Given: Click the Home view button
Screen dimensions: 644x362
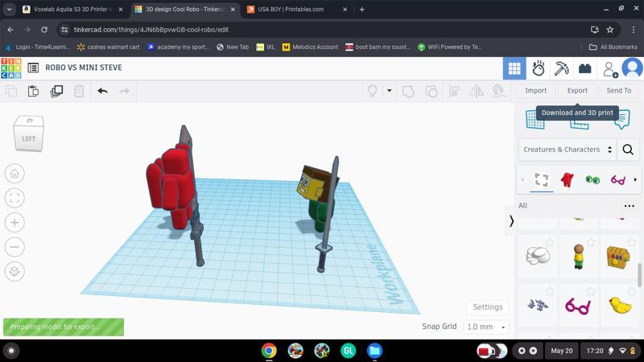Looking at the screenshot, I should 14,174.
